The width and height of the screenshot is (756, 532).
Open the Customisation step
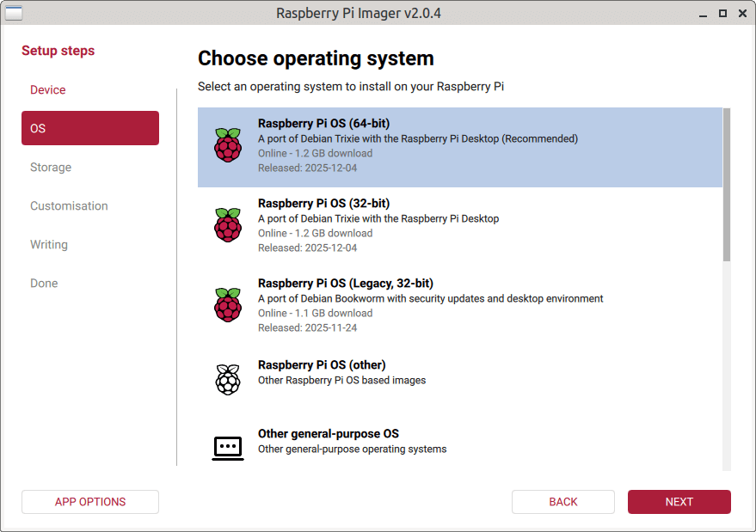[x=69, y=205]
